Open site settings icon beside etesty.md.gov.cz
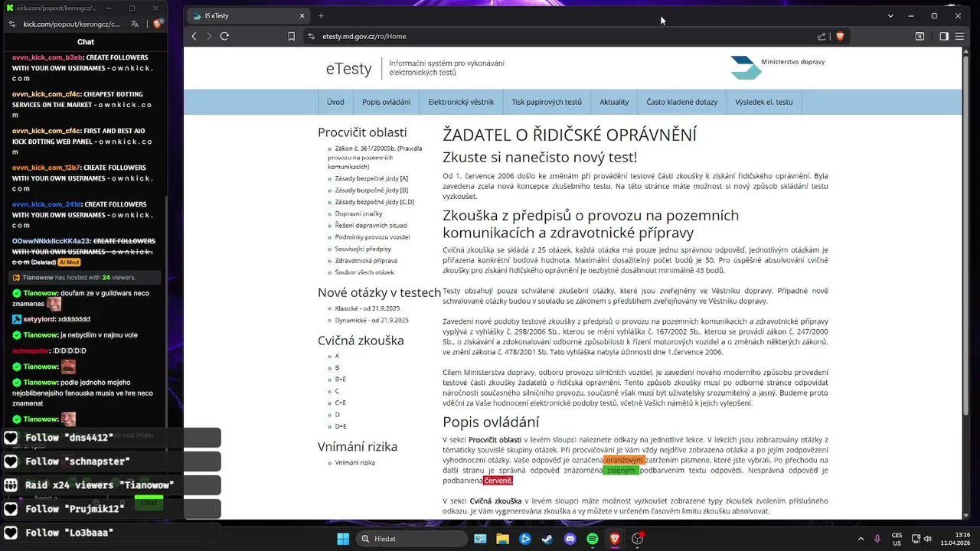The width and height of the screenshot is (980, 551). (x=311, y=36)
